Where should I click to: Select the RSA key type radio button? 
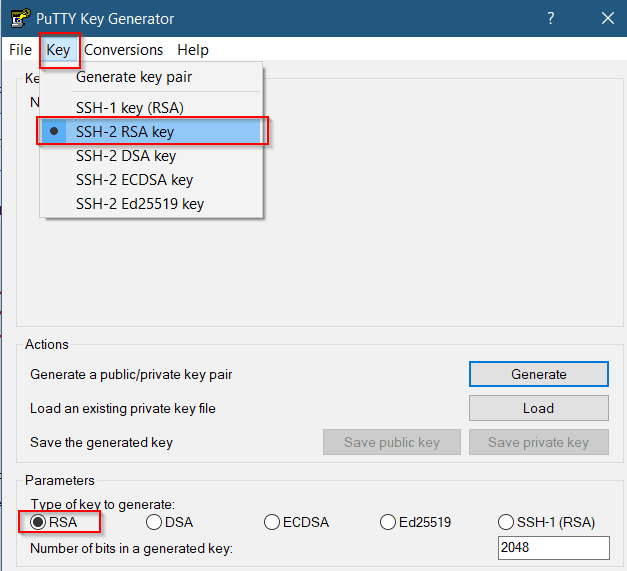[54, 522]
